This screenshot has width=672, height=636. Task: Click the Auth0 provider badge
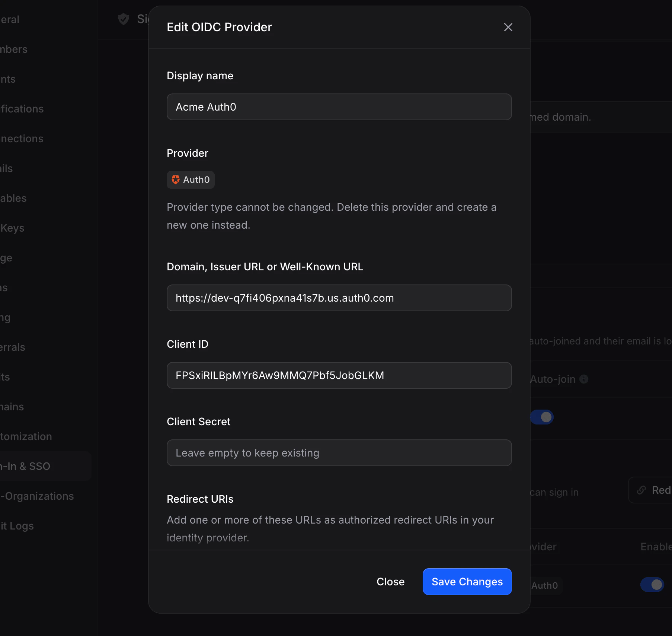[191, 179]
